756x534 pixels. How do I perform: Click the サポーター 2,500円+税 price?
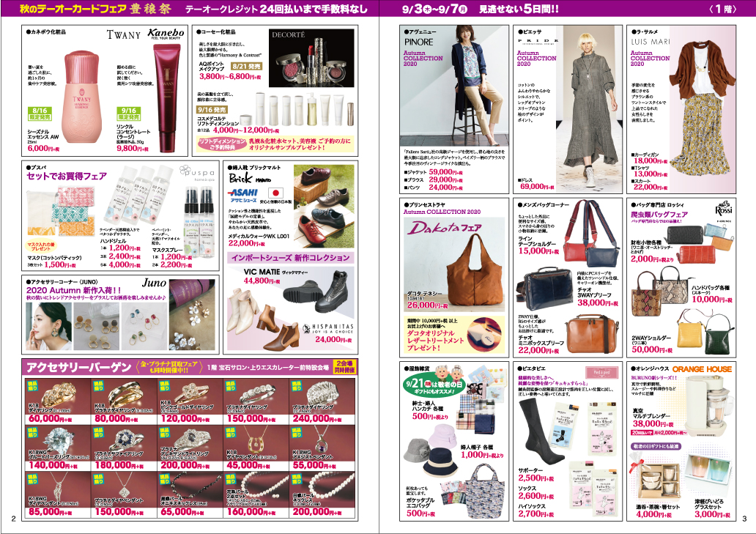point(536,478)
